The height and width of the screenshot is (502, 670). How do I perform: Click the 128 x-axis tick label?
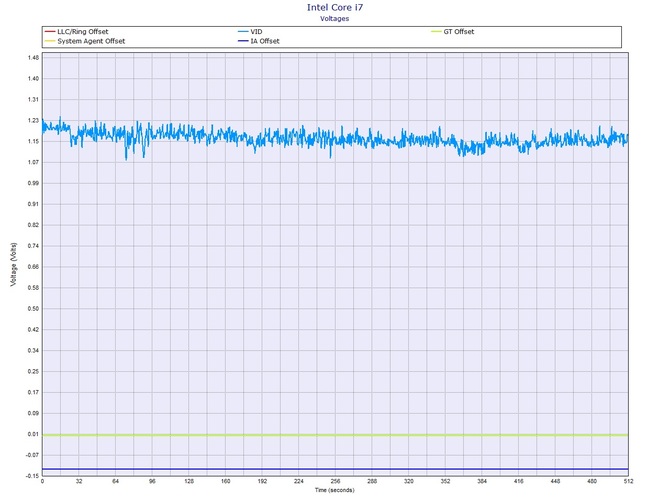[x=189, y=481]
